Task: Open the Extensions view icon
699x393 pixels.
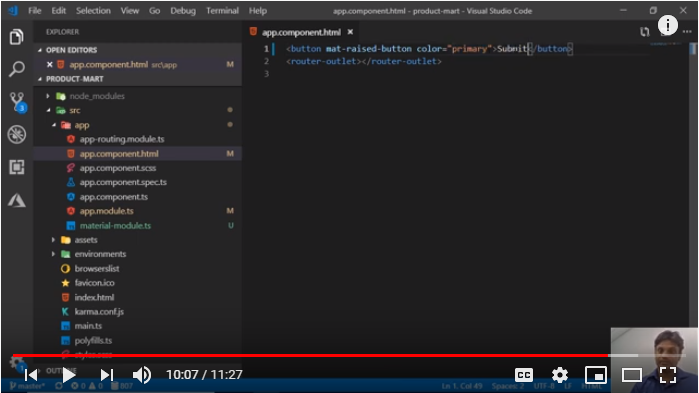Action: coord(17,167)
